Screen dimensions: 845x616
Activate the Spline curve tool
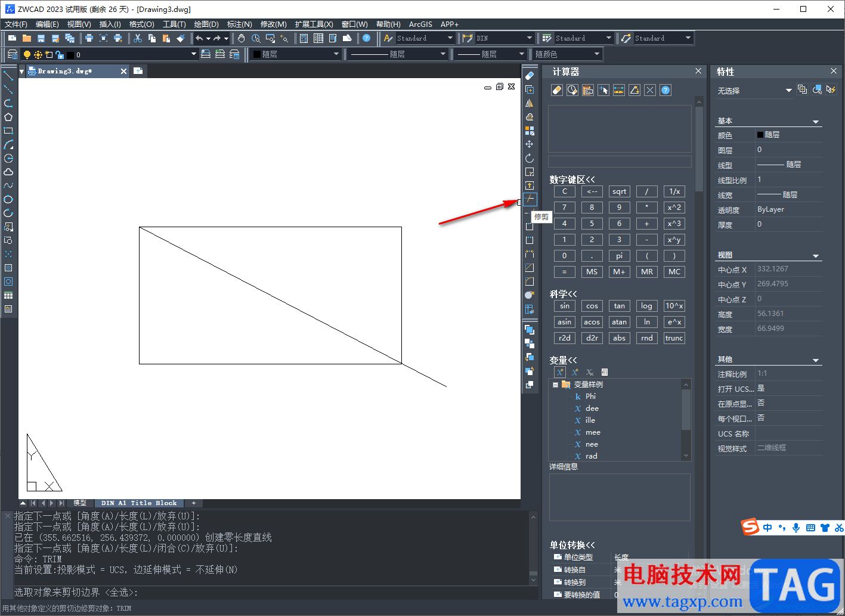tap(8, 185)
